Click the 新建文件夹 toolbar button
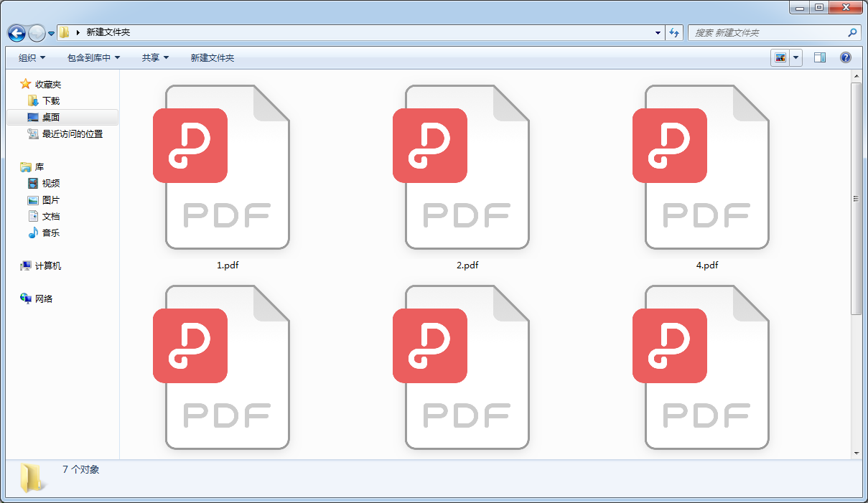 click(x=213, y=58)
